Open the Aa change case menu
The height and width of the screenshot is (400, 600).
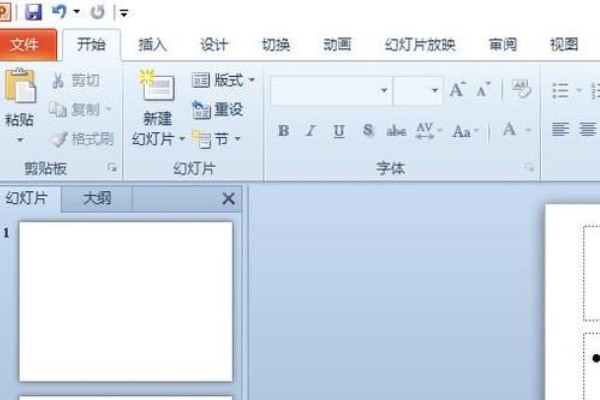(465, 131)
